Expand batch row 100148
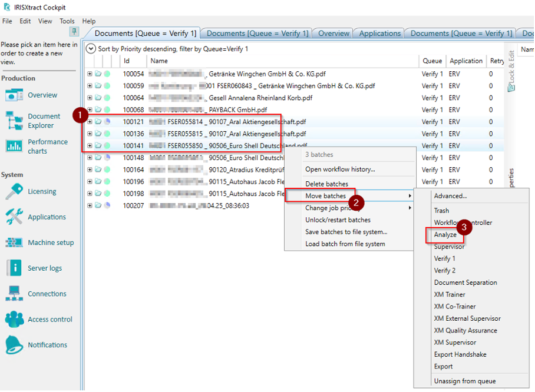The height and width of the screenshot is (392, 535). tap(90, 158)
